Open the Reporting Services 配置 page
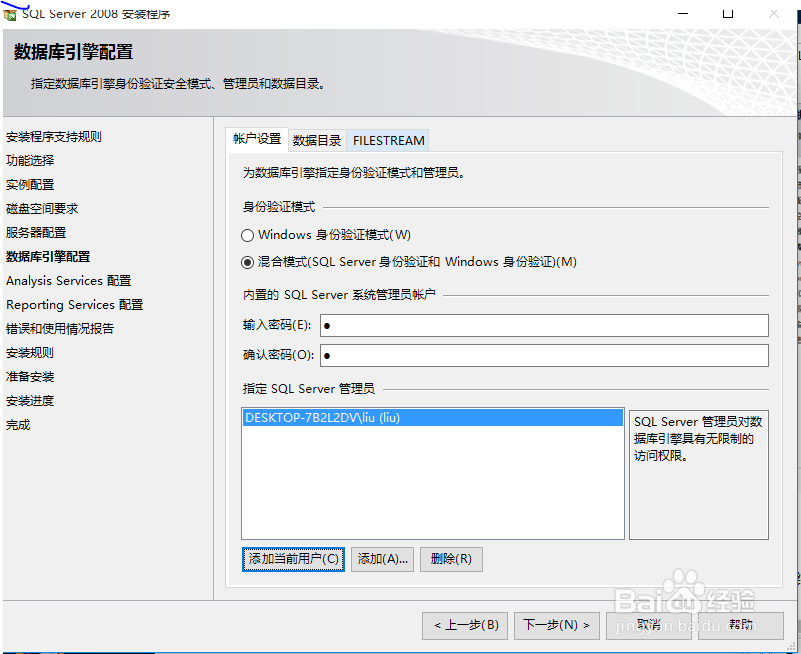Image resolution: width=801 pixels, height=654 pixels. pos(73,304)
